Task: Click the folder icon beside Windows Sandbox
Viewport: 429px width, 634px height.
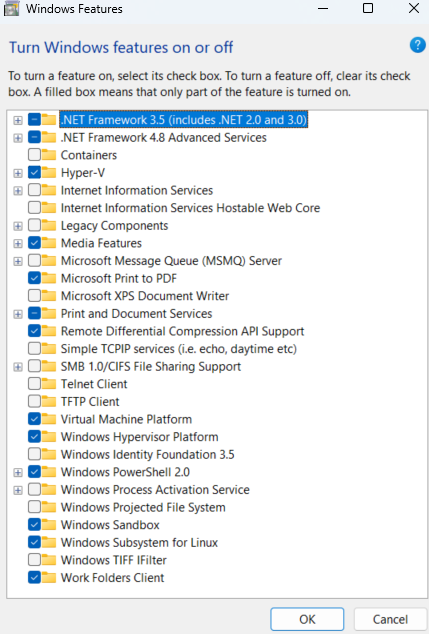Action: click(49, 524)
